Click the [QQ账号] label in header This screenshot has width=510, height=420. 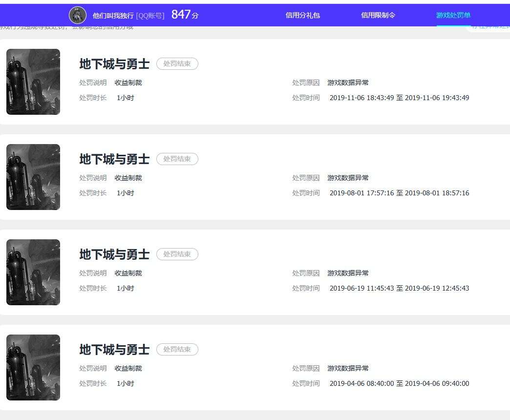(x=150, y=16)
